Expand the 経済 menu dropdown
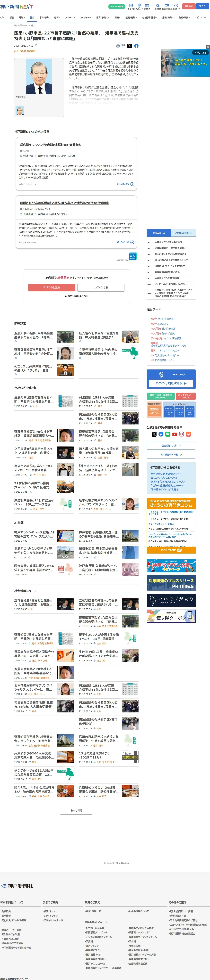The width and height of the screenshot is (210, 980). point(57,17)
